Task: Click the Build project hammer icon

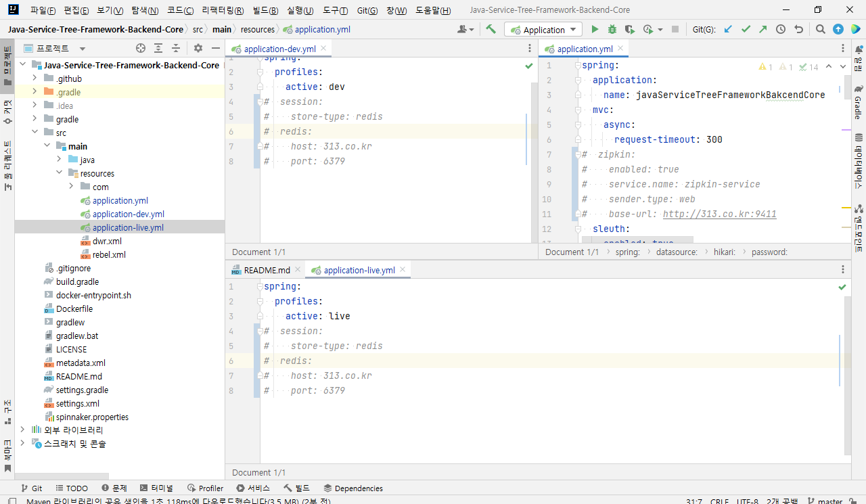Action: click(x=491, y=29)
